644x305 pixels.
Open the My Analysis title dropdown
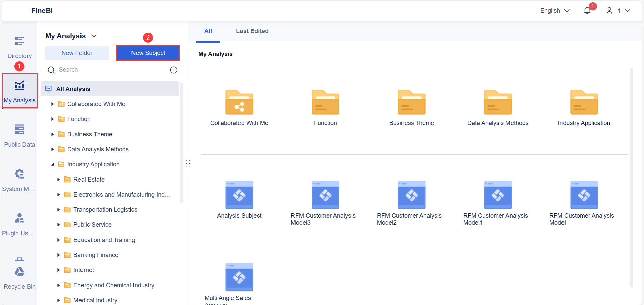(x=94, y=36)
